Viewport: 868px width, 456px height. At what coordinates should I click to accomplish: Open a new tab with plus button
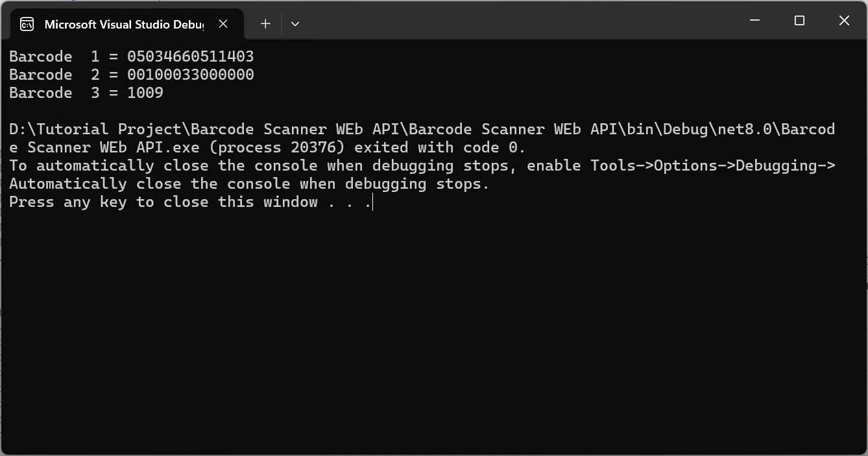click(x=265, y=24)
